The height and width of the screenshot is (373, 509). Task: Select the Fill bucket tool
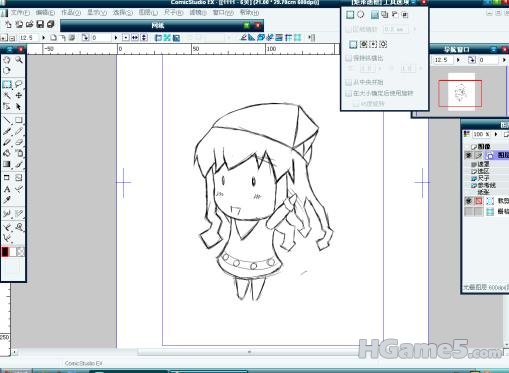click(x=7, y=153)
